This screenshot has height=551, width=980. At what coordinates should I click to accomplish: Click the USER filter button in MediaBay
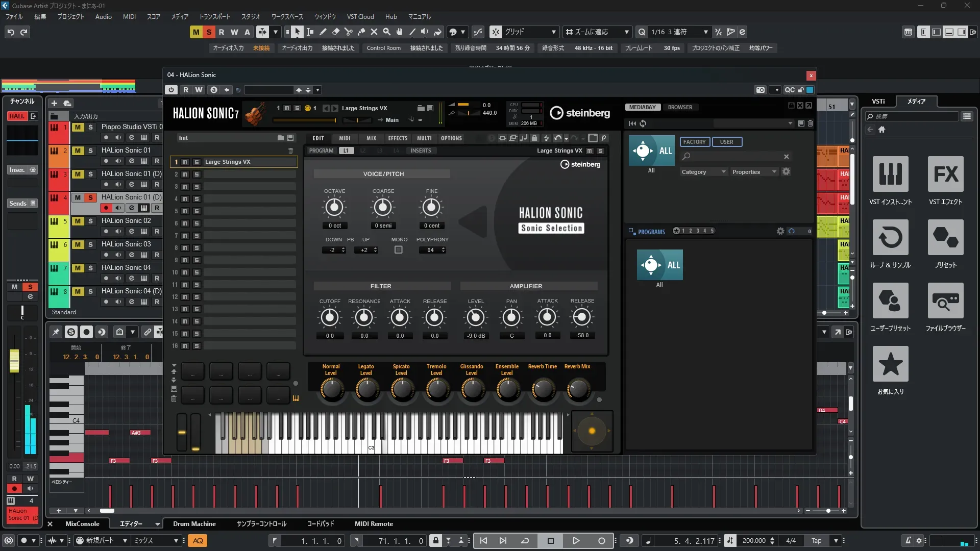click(x=726, y=142)
